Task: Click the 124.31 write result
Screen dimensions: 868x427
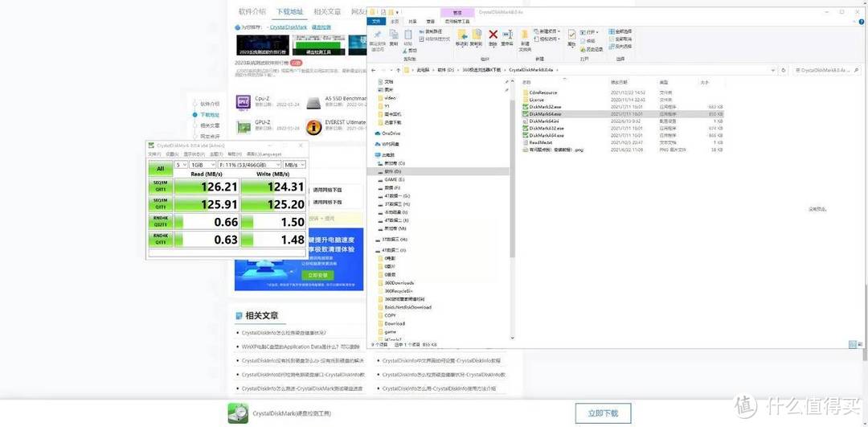Action: click(x=273, y=187)
